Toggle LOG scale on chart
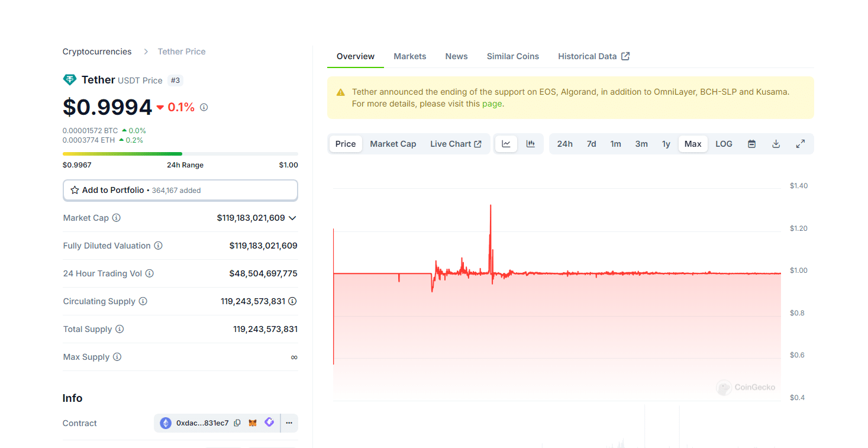The image size is (868, 448). click(x=724, y=144)
